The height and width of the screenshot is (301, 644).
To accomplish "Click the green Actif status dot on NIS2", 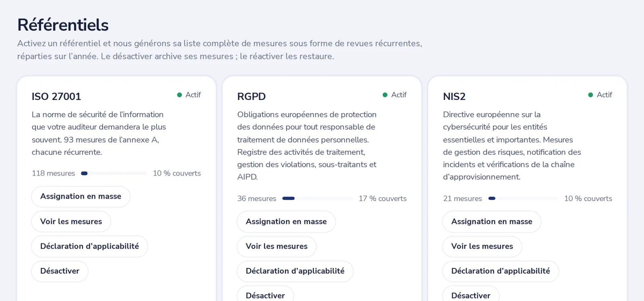I will point(590,95).
